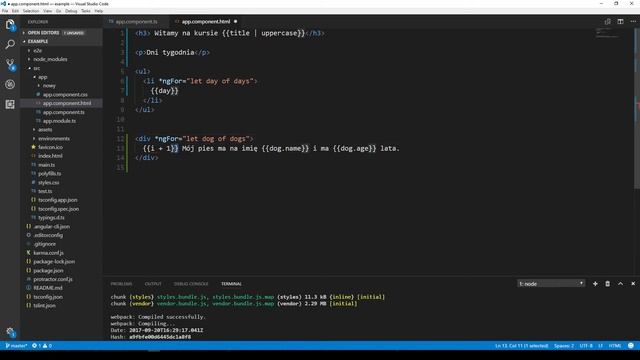Switch to app.component.ts editor tab
The height and width of the screenshot is (360, 640).
136,22
